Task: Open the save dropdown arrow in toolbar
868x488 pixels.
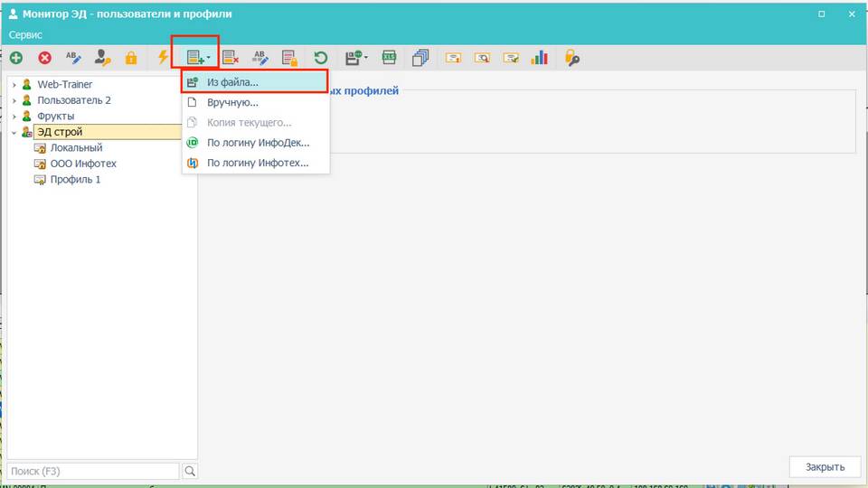Action: click(366, 58)
